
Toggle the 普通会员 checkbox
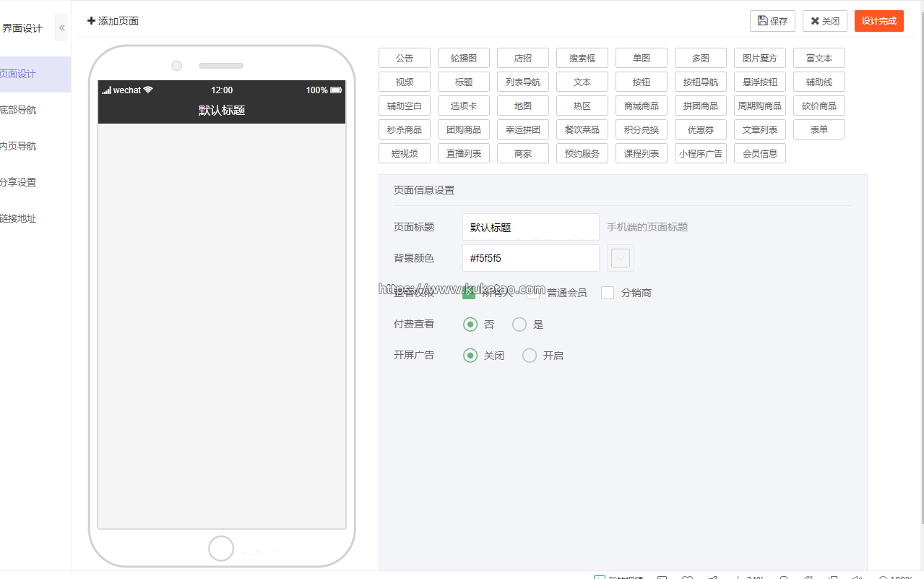pos(533,293)
